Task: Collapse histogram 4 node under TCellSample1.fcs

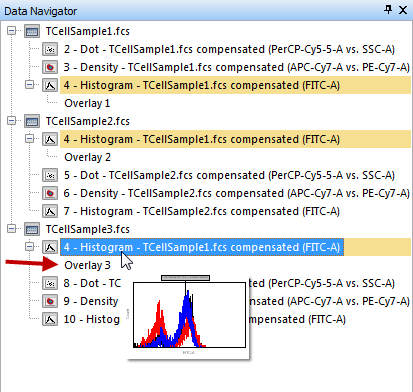Action: [30, 85]
